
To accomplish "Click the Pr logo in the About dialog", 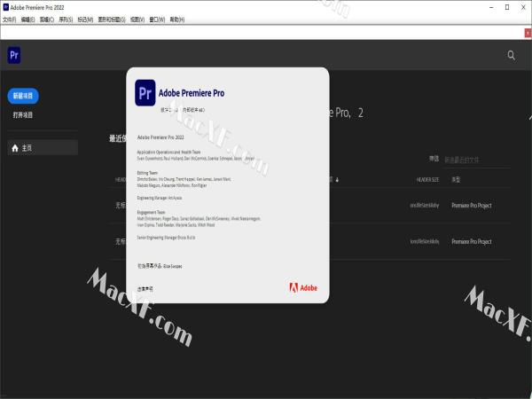I will (146, 91).
